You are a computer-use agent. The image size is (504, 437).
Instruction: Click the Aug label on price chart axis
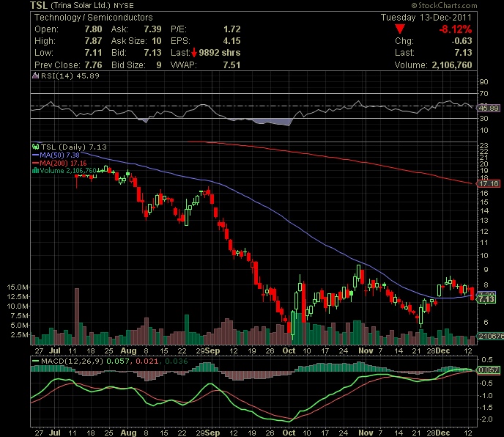(x=129, y=350)
